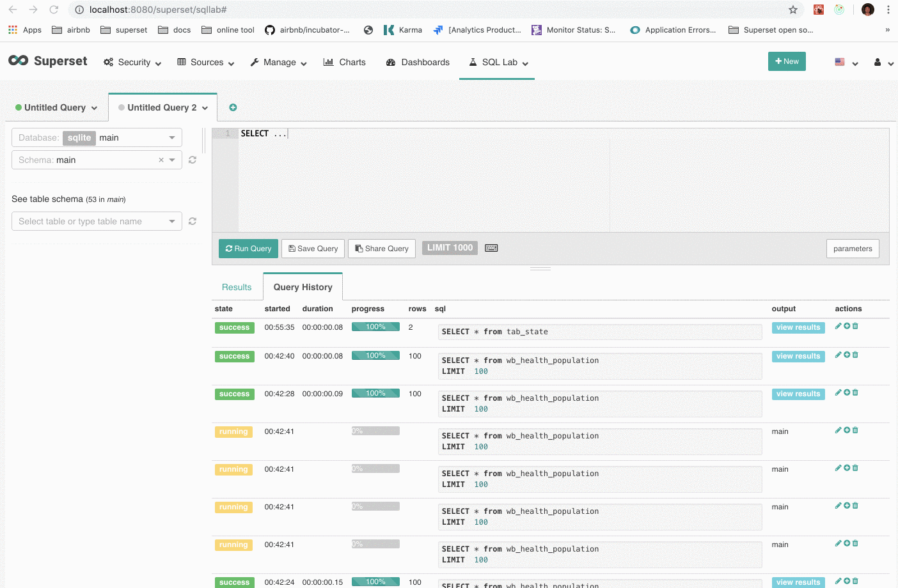
Task: Go to Charts in the navbar
Action: click(345, 62)
